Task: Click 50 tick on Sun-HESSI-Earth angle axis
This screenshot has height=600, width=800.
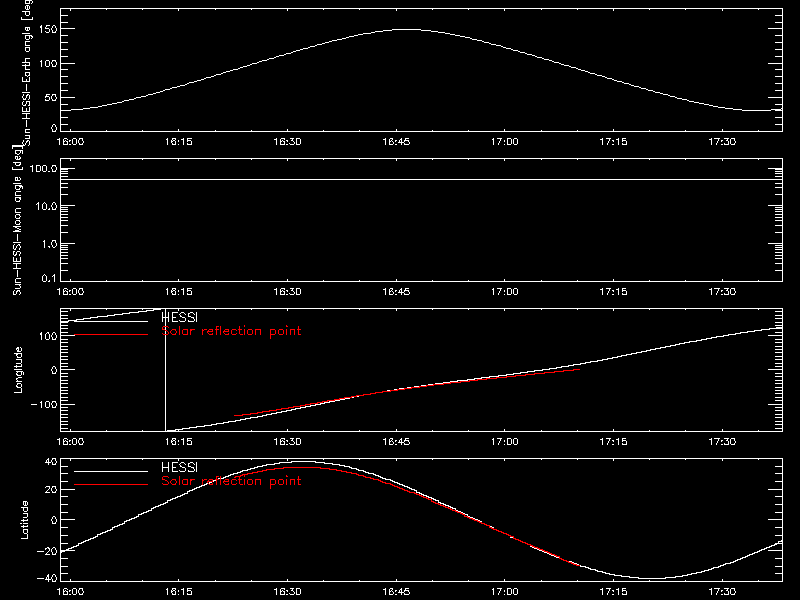Action: 51,97
